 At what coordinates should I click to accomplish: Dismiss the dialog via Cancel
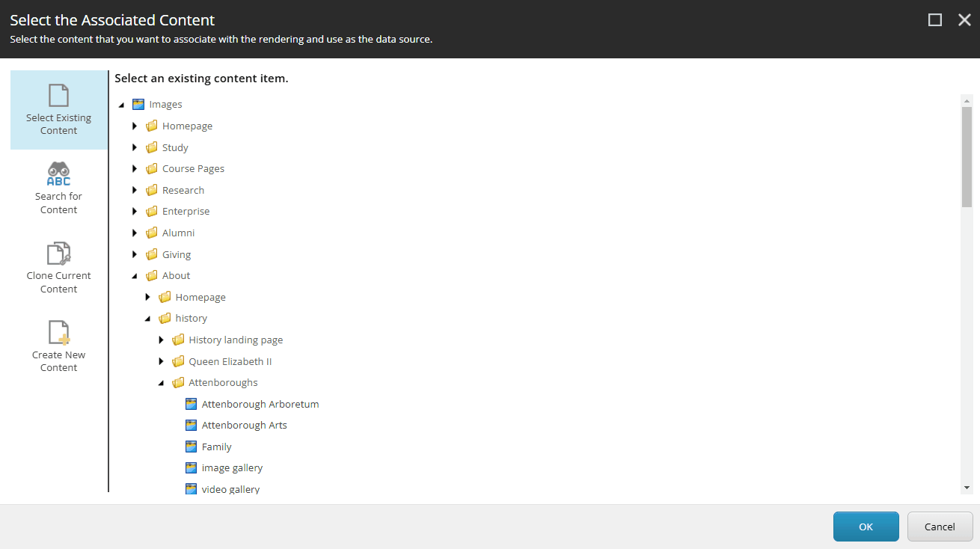click(x=940, y=527)
